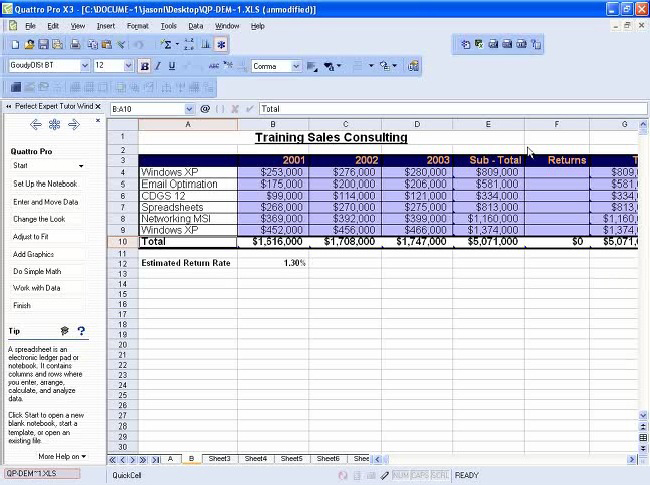The height and width of the screenshot is (485, 650).
Task: Open the QuickSum dropdown arrow
Action: (x=177, y=44)
